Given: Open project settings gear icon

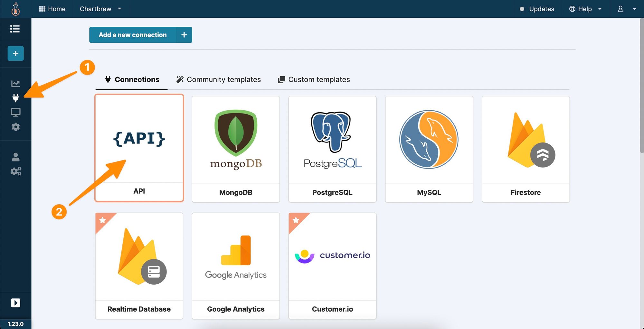Looking at the screenshot, I should tap(15, 127).
